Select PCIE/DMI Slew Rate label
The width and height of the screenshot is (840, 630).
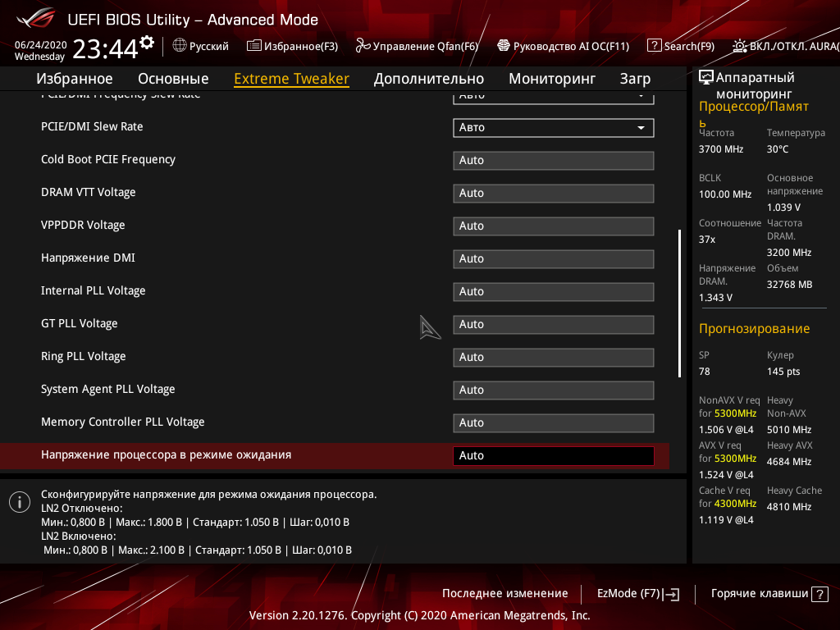pyautogui.click(x=92, y=126)
